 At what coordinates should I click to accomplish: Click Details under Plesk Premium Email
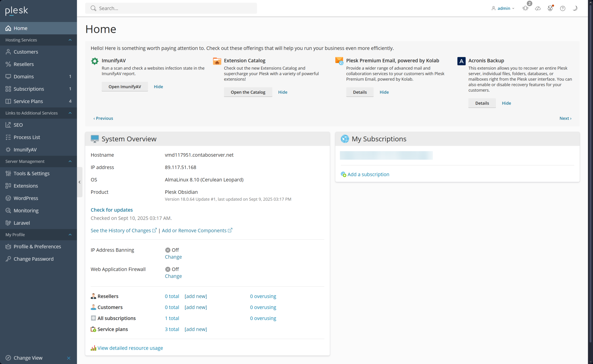pyautogui.click(x=360, y=92)
